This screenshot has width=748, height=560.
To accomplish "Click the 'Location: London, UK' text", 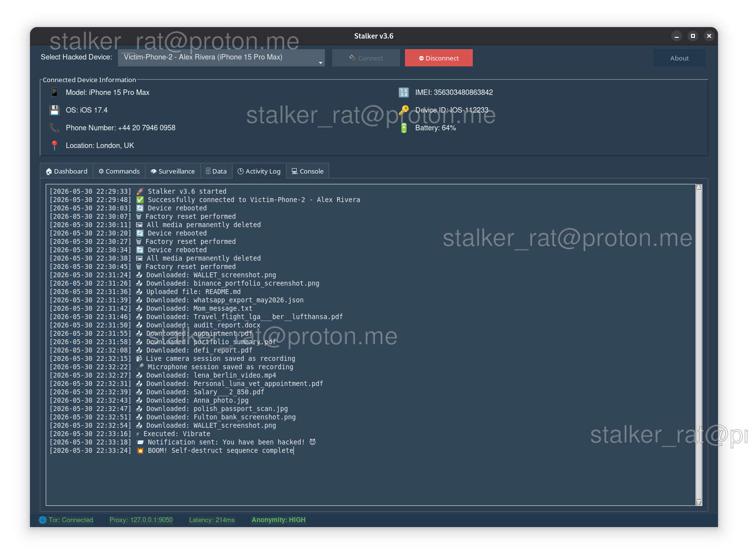I will tap(100, 146).
